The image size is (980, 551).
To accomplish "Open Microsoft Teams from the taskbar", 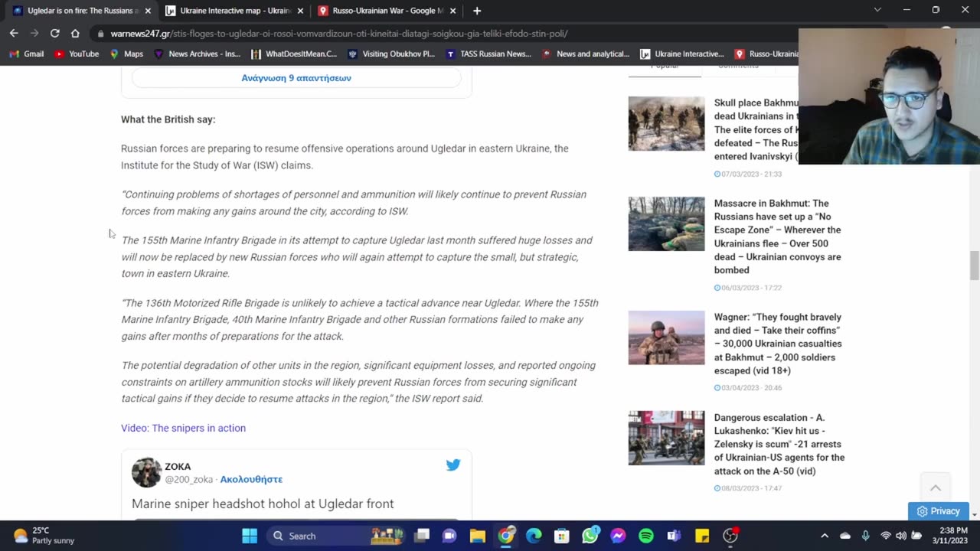I will coord(674,536).
